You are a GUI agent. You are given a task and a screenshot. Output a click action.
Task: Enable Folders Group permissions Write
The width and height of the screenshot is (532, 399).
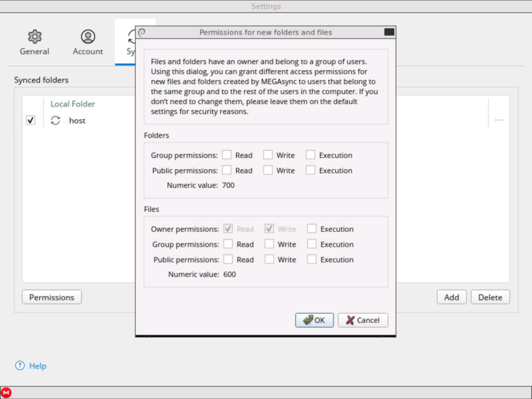click(268, 155)
